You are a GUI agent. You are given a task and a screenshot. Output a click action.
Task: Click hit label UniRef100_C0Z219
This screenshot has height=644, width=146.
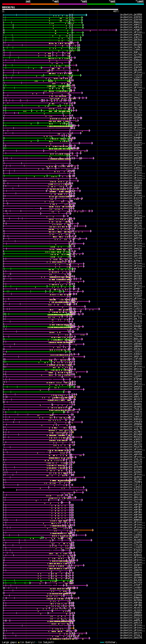pos(131,75)
